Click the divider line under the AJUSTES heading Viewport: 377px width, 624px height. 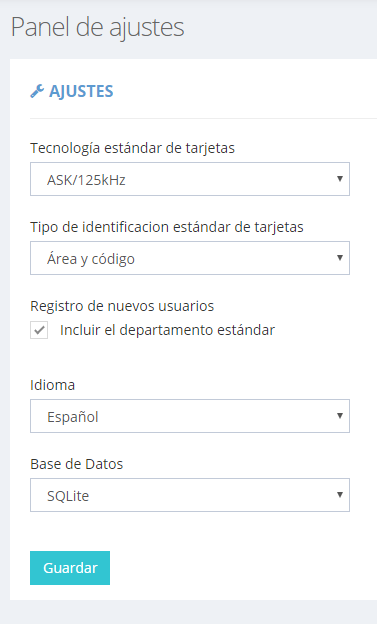tap(203, 118)
